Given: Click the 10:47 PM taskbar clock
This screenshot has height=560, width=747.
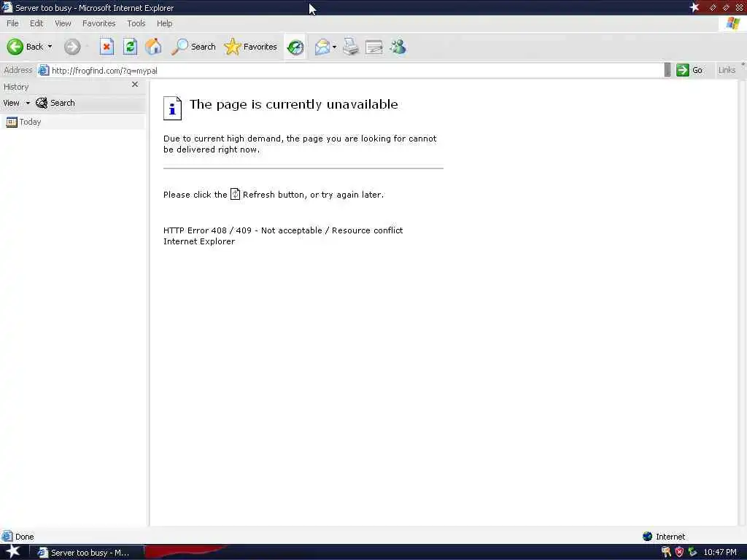Looking at the screenshot, I should pyautogui.click(x=720, y=553).
